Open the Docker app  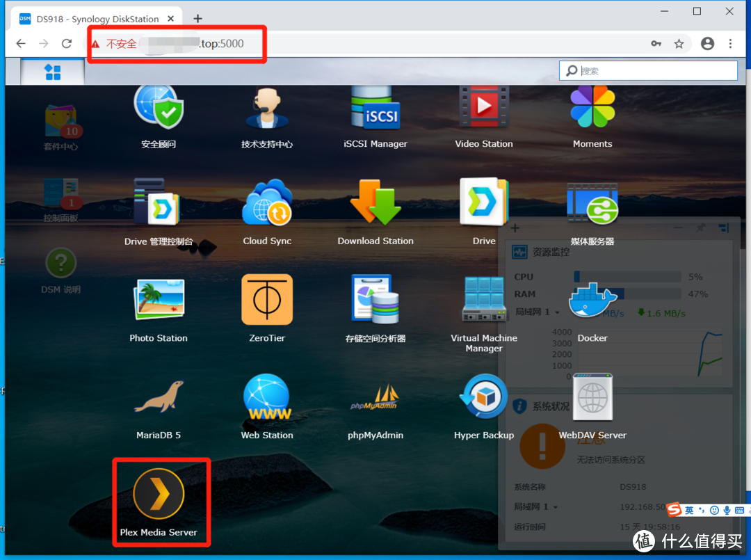[x=592, y=301]
